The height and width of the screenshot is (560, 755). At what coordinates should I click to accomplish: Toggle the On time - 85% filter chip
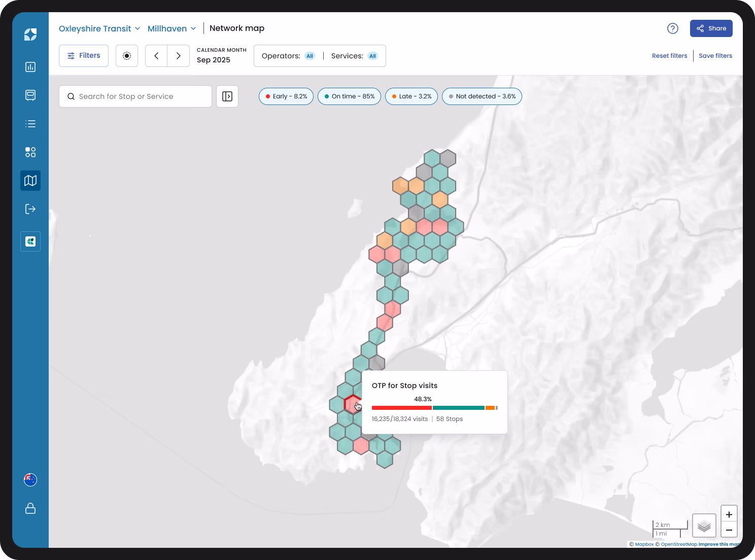click(x=349, y=96)
